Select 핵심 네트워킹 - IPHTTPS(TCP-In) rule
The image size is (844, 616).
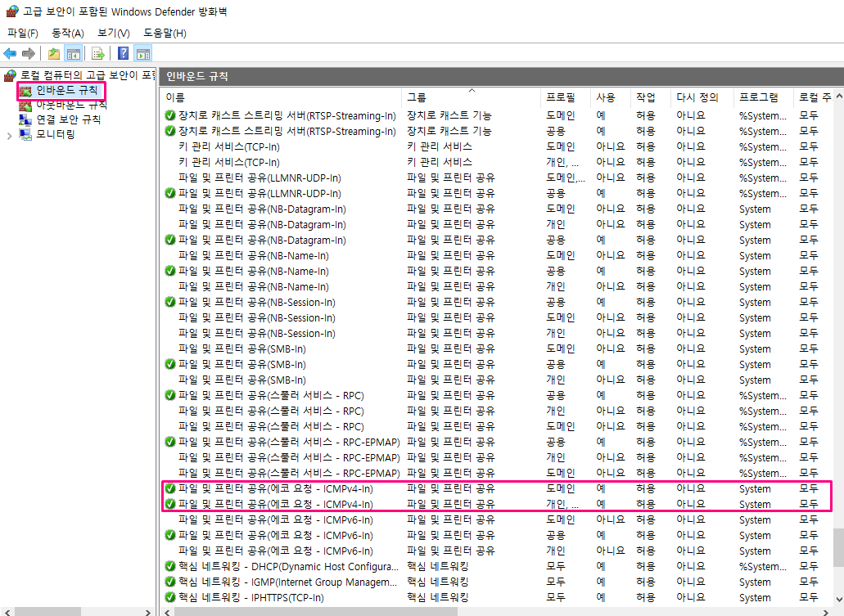(251, 597)
